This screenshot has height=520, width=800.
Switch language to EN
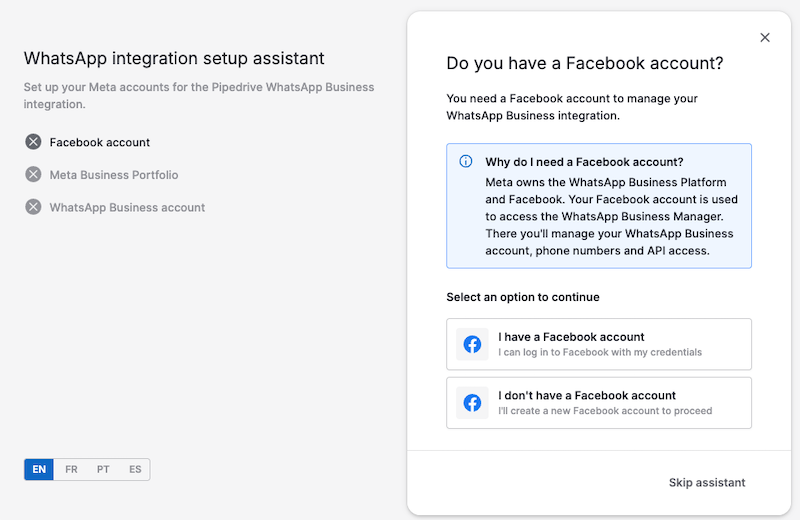(x=39, y=469)
